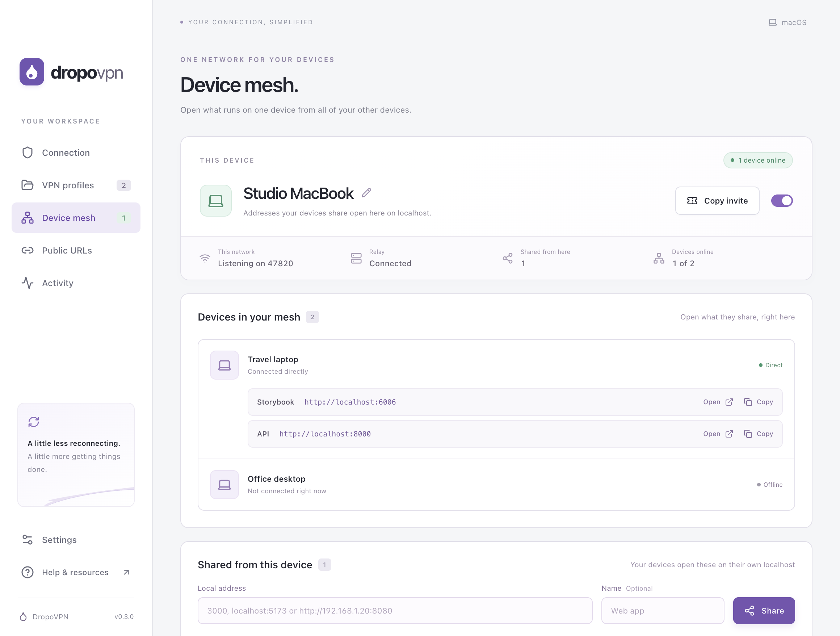The image size is (840, 636).
Task: Click the 'Offline' status on Office desktop
Action: click(x=770, y=484)
